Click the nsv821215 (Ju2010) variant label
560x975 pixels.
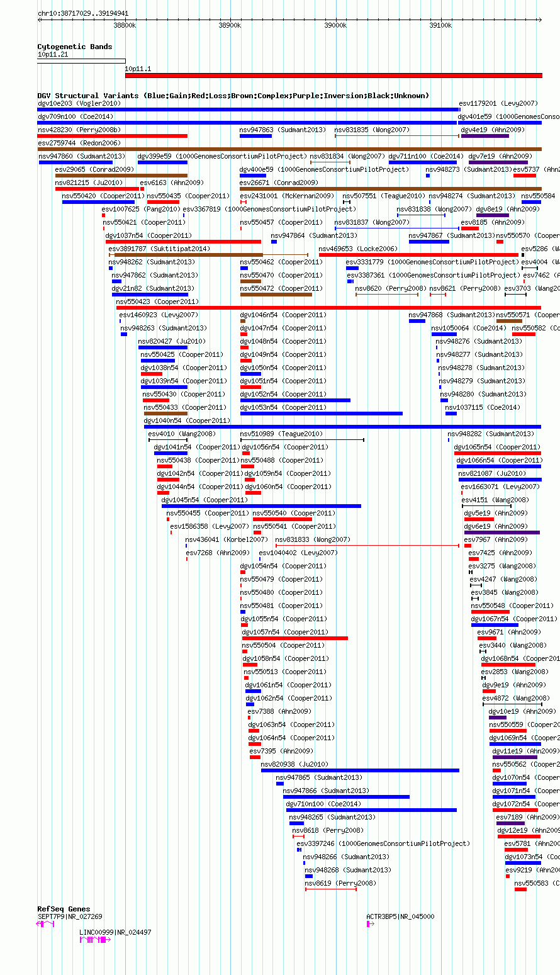point(89,183)
